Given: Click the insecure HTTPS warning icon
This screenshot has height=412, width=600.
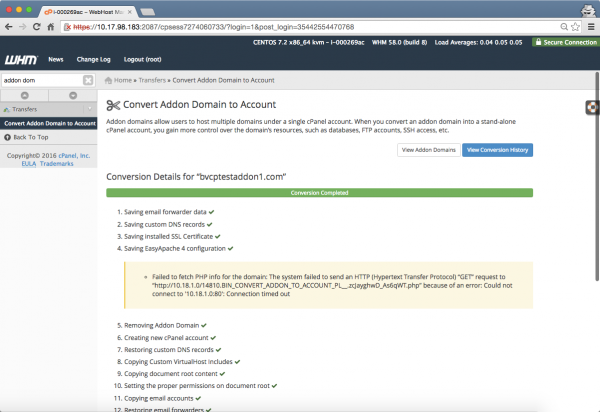Looking at the screenshot, I should tap(67, 27).
